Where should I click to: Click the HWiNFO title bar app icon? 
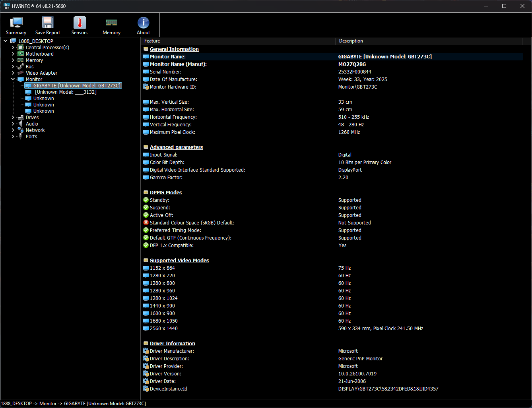(x=7, y=6)
